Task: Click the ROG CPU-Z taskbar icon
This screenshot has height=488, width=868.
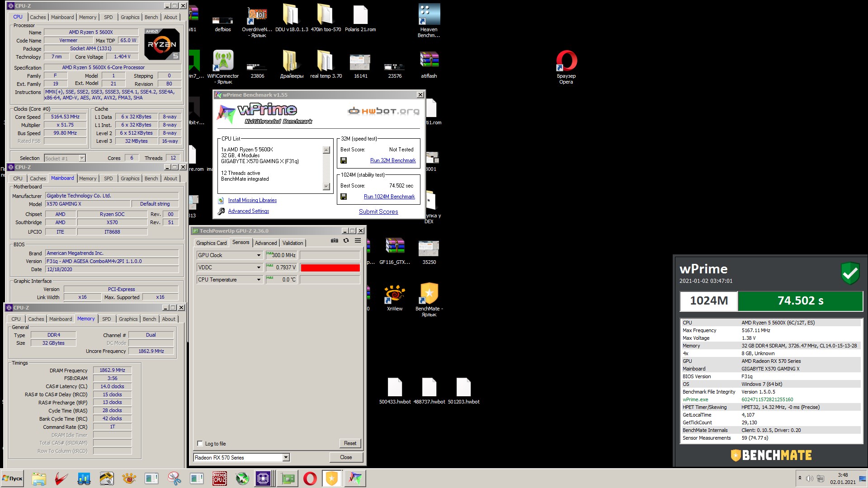Action: tap(220, 479)
